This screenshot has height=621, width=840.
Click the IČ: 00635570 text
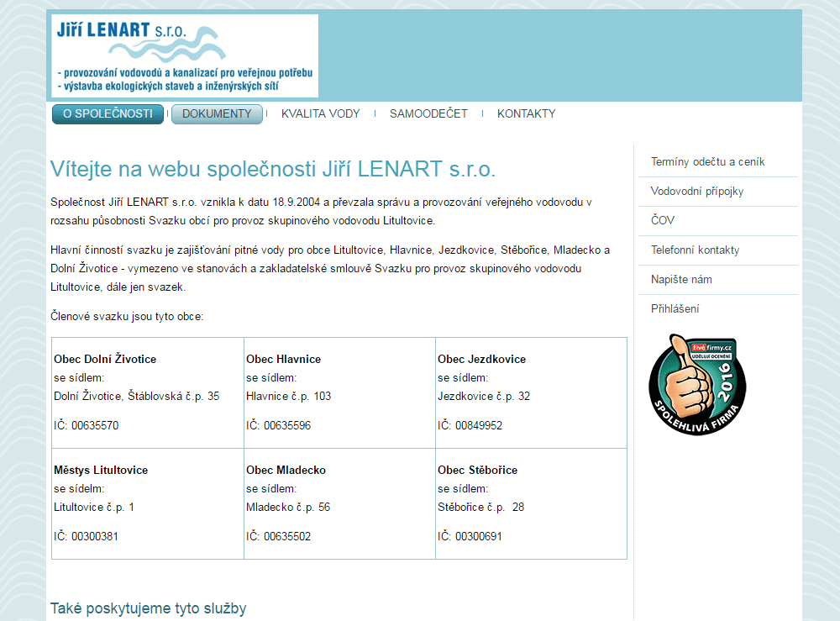[x=87, y=425]
